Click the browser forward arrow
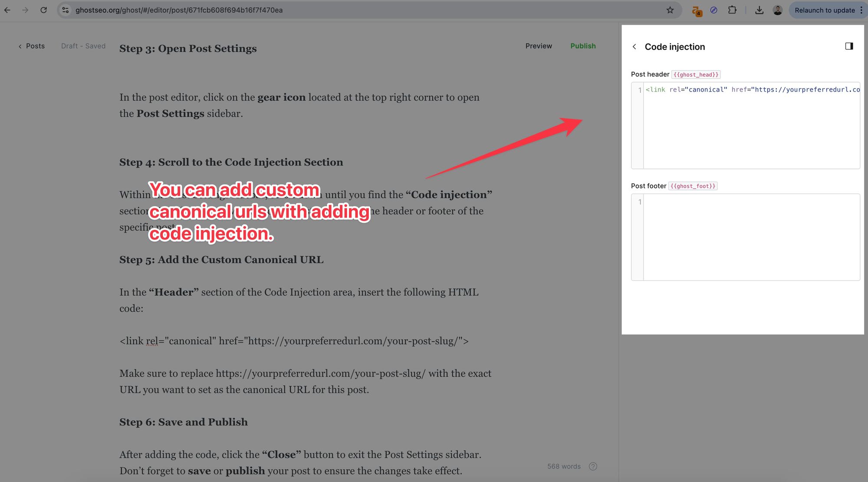Viewport: 868px width, 482px height. point(25,10)
